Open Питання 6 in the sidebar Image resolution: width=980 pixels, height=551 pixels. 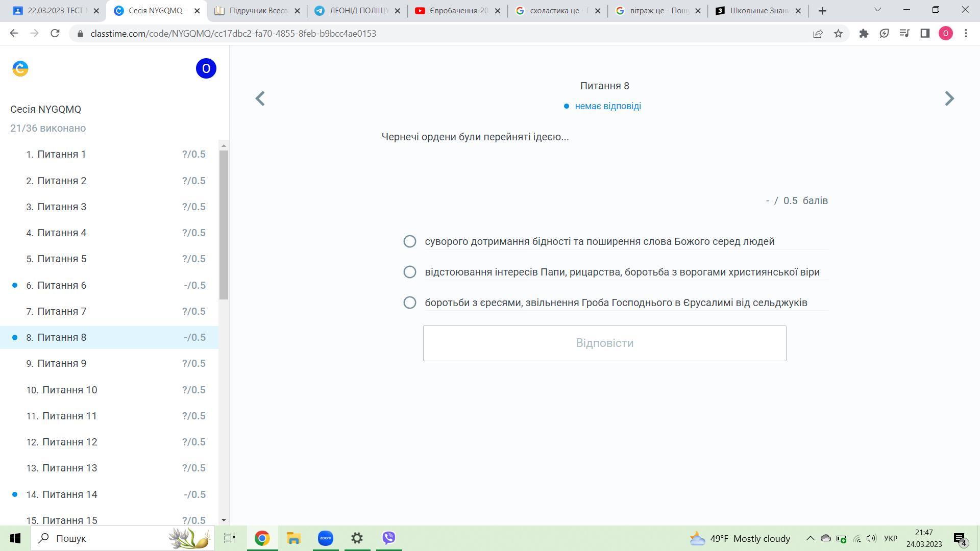pos(62,285)
